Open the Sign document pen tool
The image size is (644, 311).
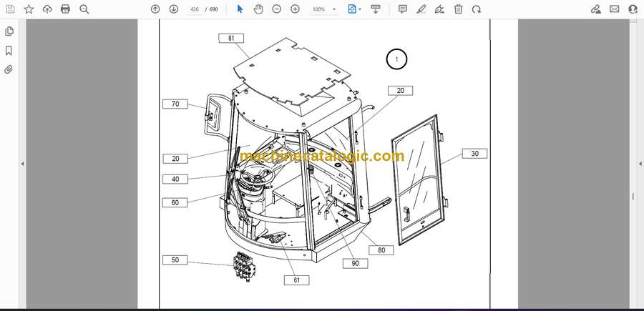[439, 9]
